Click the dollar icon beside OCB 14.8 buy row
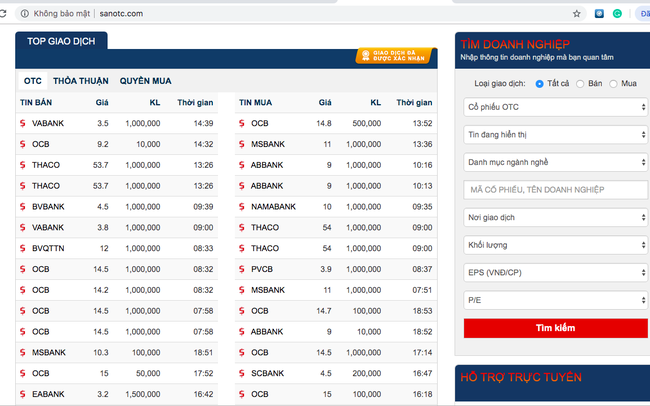 pos(242,123)
